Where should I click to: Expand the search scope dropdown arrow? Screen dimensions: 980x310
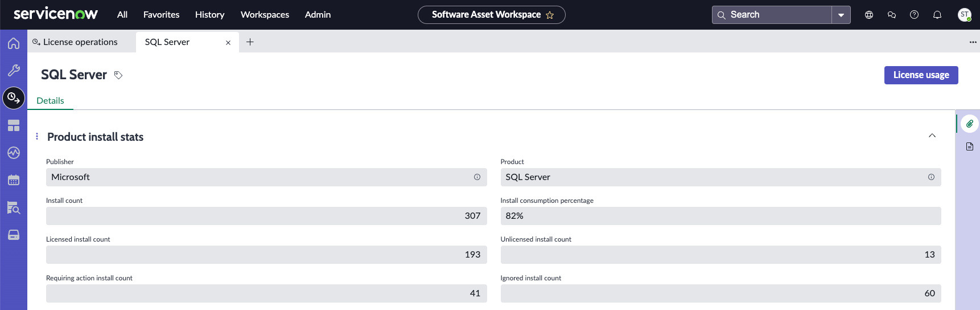[841, 15]
